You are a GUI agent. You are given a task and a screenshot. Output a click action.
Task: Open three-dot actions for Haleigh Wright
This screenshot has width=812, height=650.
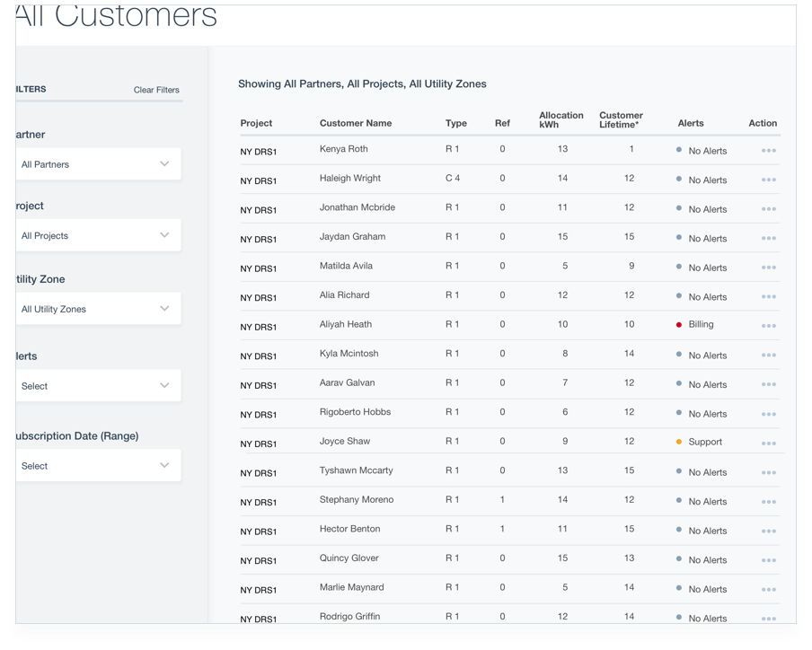[x=768, y=180]
